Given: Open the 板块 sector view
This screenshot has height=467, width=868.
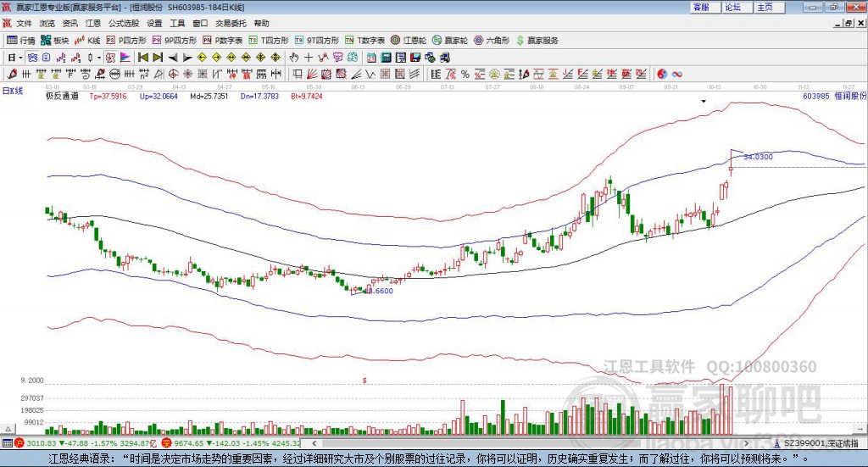Looking at the screenshot, I should click(x=54, y=41).
